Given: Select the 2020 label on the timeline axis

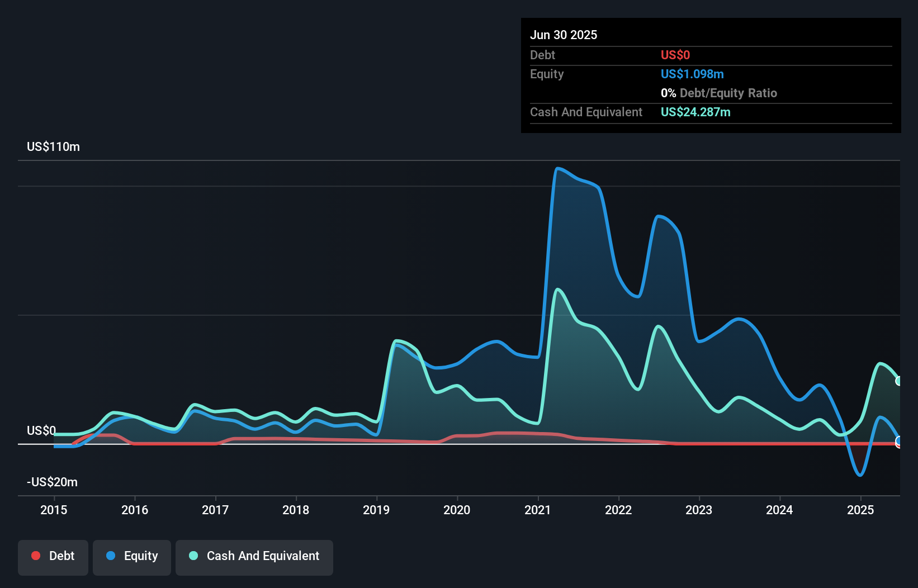Looking at the screenshot, I should (457, 510).
